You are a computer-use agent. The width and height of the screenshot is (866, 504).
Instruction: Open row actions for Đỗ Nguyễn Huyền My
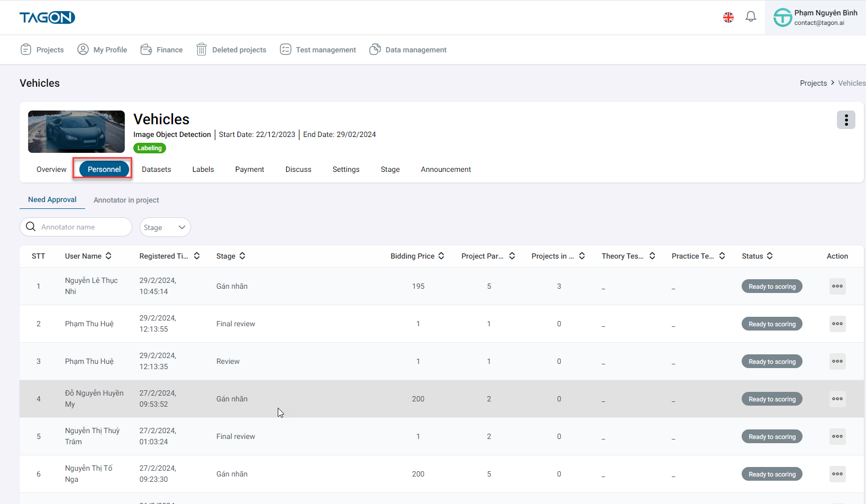point(837,399)
